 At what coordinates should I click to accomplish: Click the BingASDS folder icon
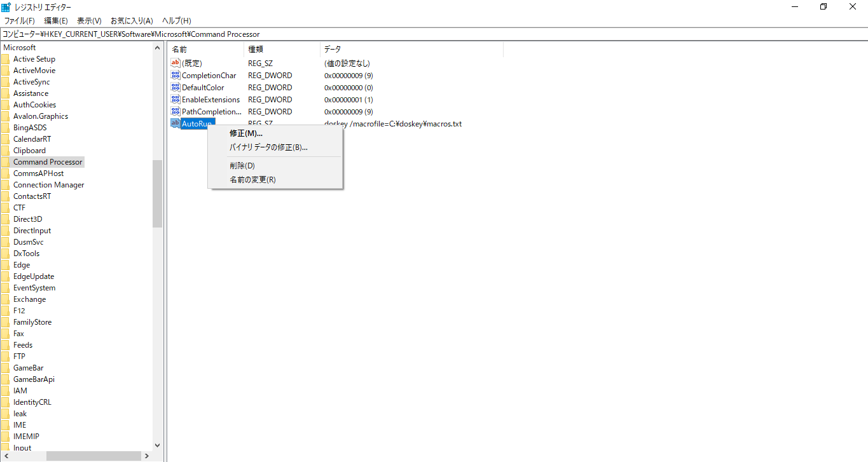(5, 128)
